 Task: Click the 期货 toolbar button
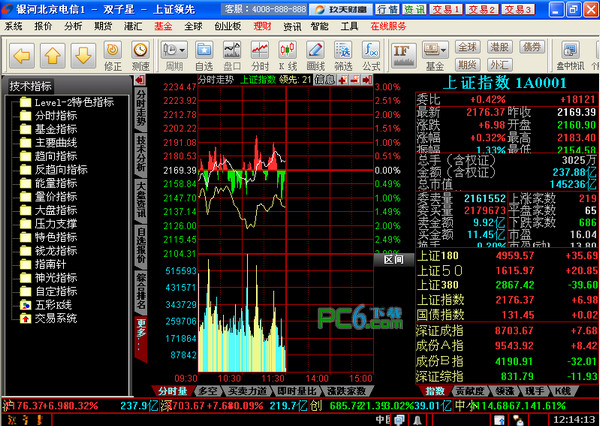click(467, 65)
